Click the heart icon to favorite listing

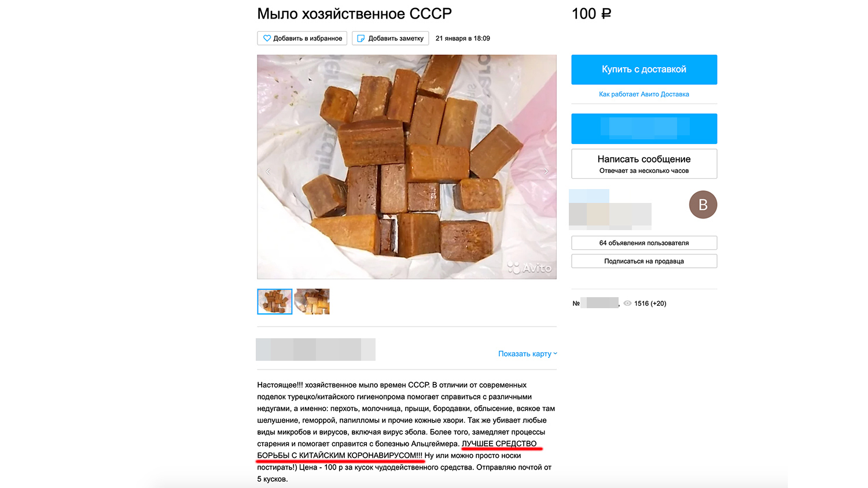click(x=267, y=38)
